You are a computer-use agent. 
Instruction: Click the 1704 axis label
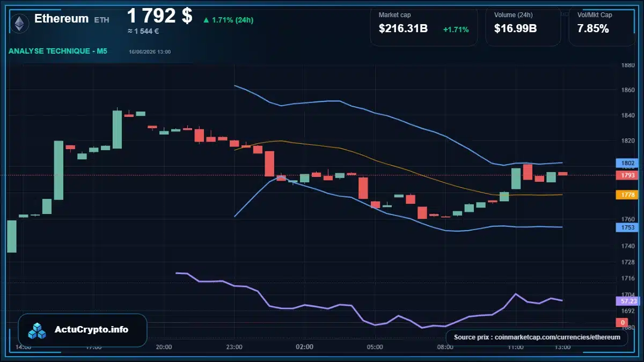[x=628, y=294]
